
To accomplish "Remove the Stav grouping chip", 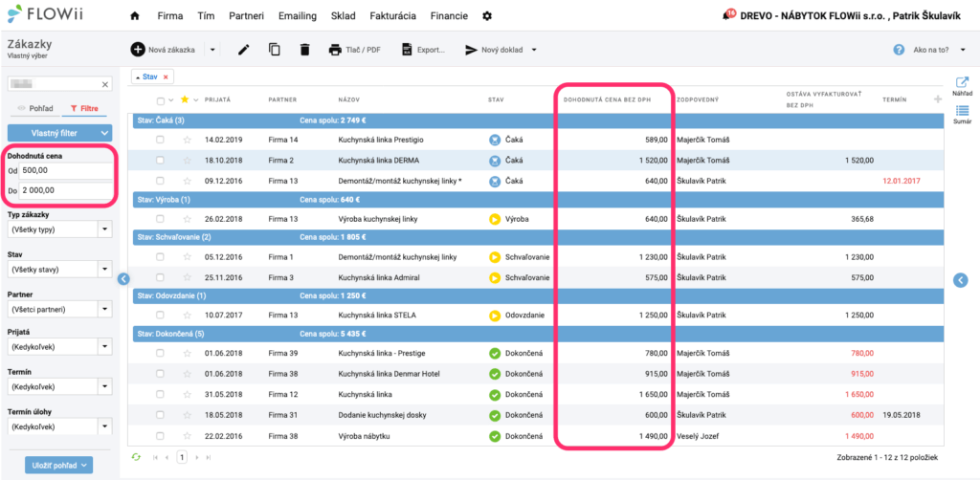I will [x=166, y=76].
